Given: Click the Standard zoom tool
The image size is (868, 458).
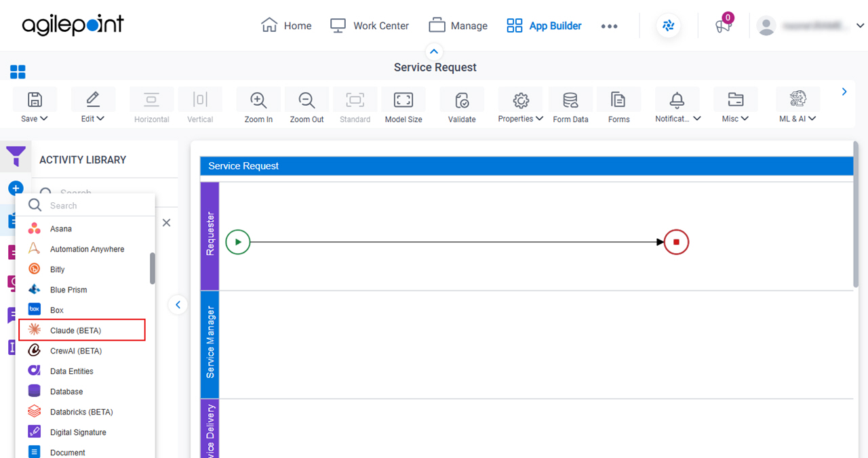Looking at the screenshot, I should click(355, 100).
